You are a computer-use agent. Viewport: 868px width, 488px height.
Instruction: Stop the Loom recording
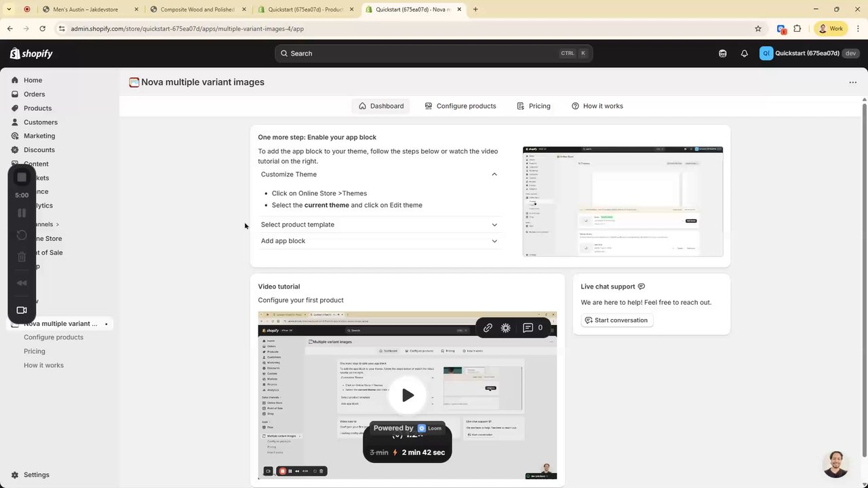(x=22, y=177)
